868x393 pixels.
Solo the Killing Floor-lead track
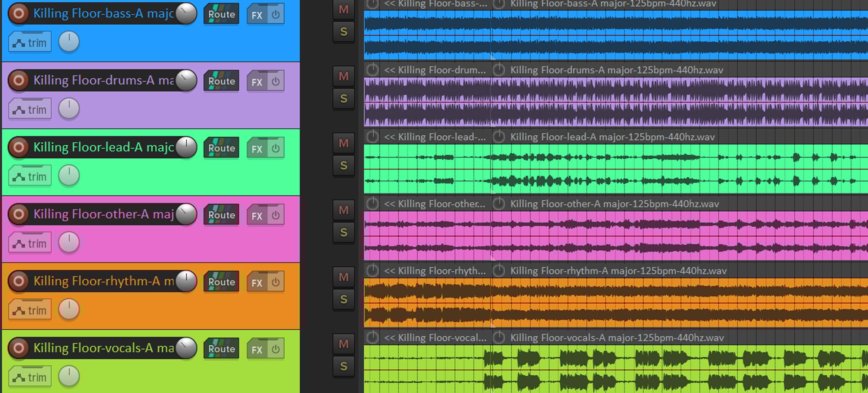(x=344, y=166)
